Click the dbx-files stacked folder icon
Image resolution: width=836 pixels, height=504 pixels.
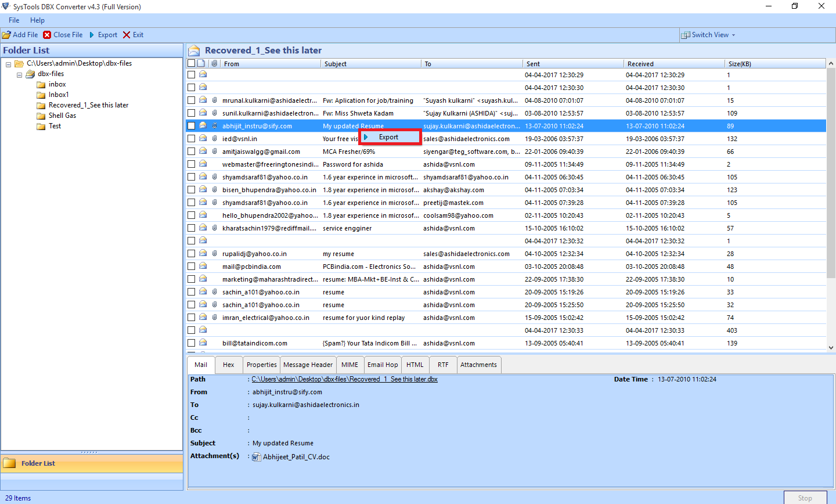[x=30, y=74]
